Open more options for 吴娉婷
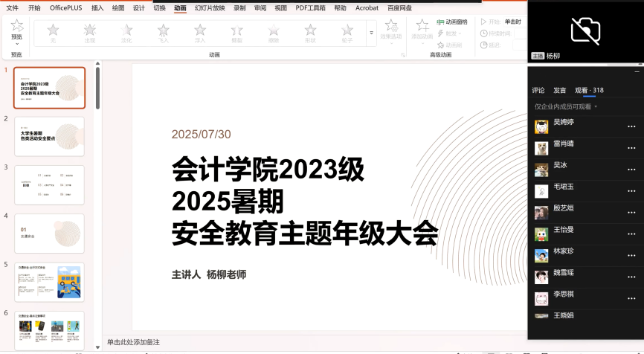This screenshot has height=354, width=644. pyautogui.click(x=631, y=127)
